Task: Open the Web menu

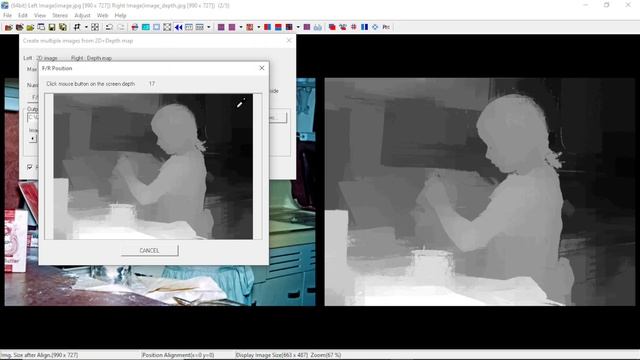Action: 102,16
